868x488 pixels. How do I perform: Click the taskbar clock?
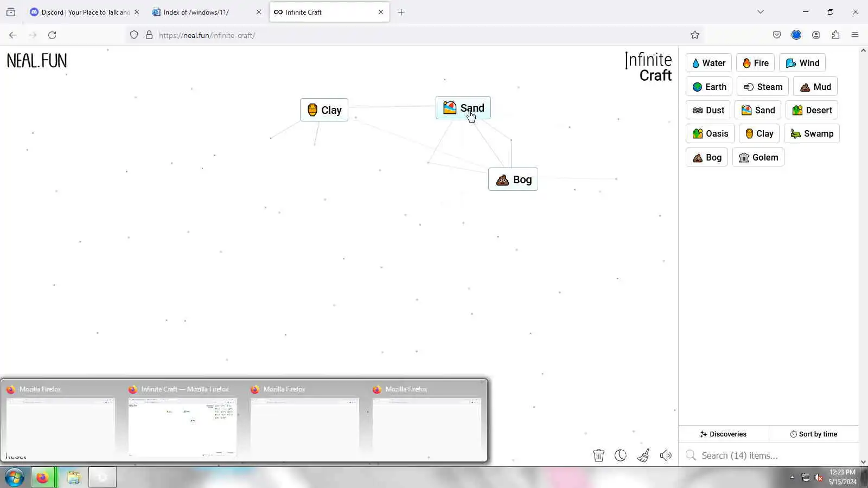pos(842,477)
